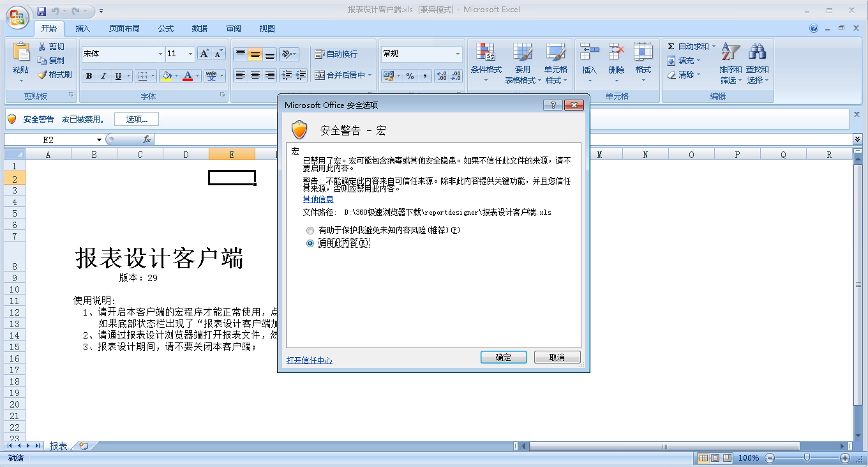Open the number format 常规 dropdown
Image resolution: width=868 pixels, height=467 pixels.
(x=458, y=54)
